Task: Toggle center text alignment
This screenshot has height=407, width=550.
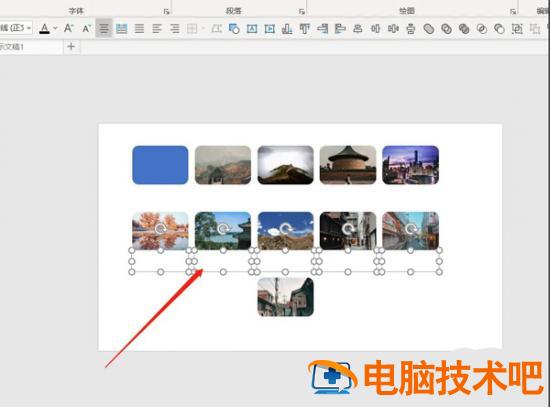Action: pos(104,28)
